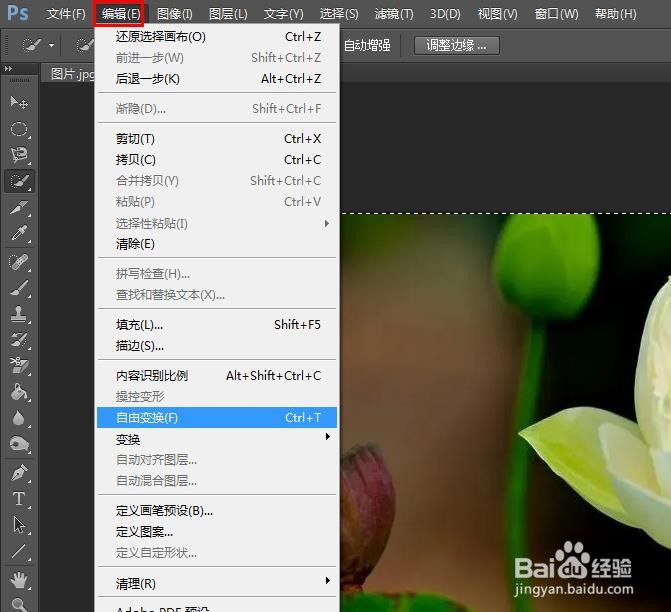
Task: Choose 后退一步(K)
Action: (217, 79)
